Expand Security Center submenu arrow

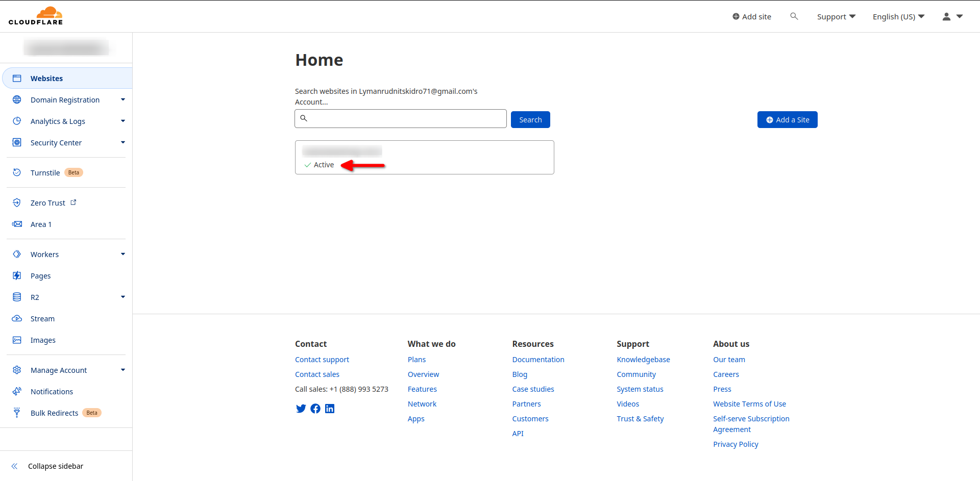(x=123, y=142)
